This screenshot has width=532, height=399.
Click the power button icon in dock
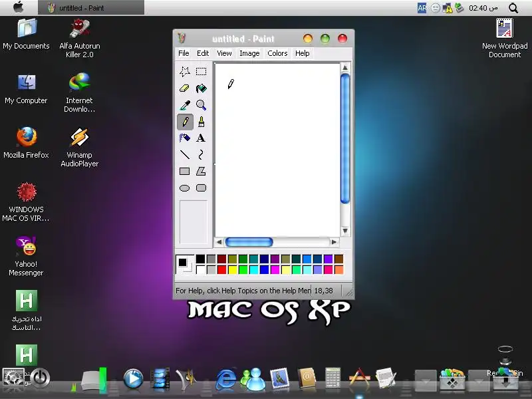[41, 378]
